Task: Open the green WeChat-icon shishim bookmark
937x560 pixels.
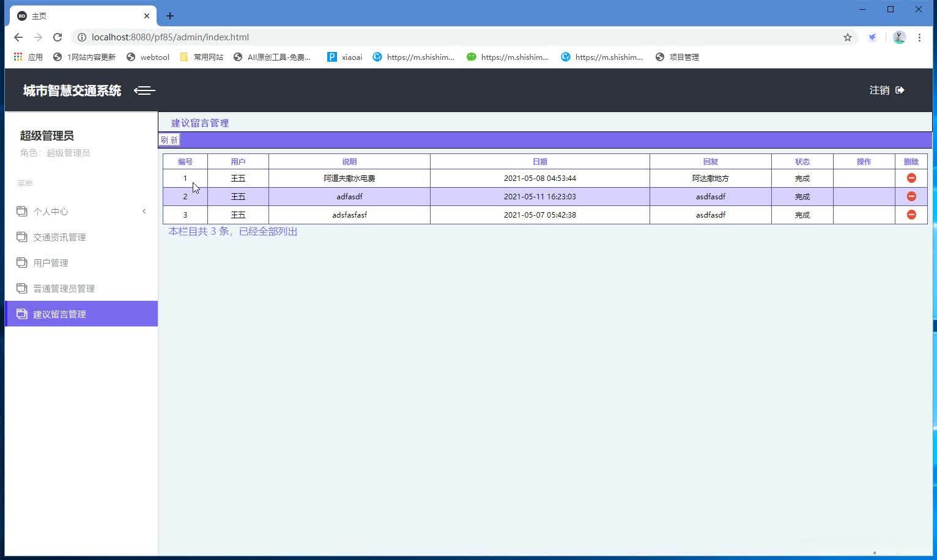Action: pos(508,57)
